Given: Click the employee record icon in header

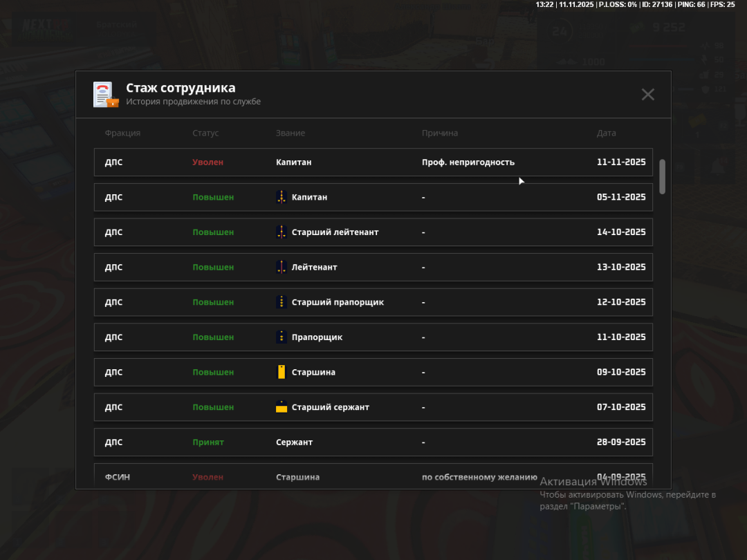Looking at the screenshot, I should [x=106, y=95].
